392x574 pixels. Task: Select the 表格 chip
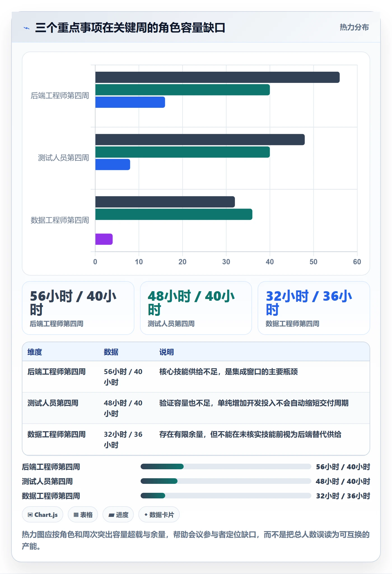(x=83, y=515)
